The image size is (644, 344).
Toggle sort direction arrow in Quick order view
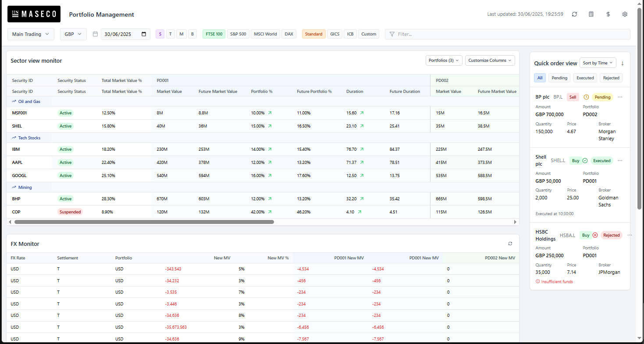point(623,63)
